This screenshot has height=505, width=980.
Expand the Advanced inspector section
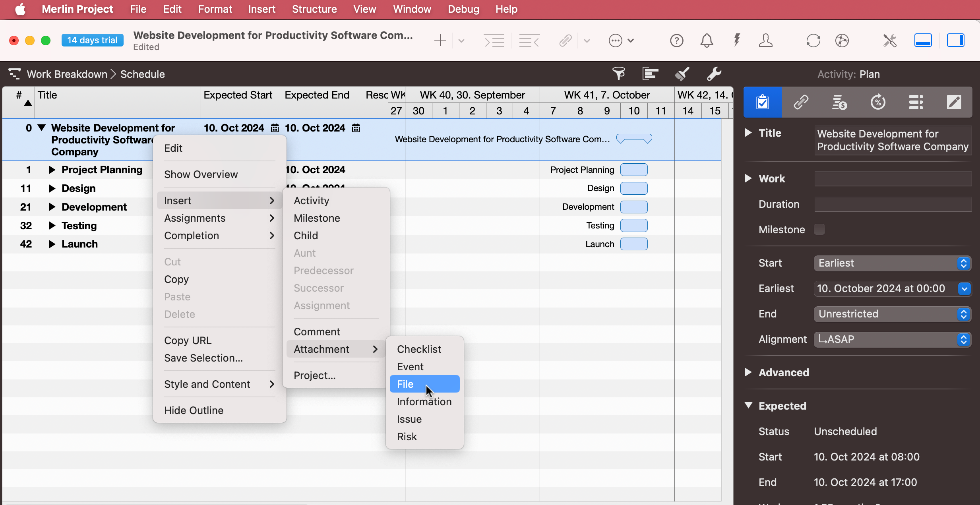(748, 372)
